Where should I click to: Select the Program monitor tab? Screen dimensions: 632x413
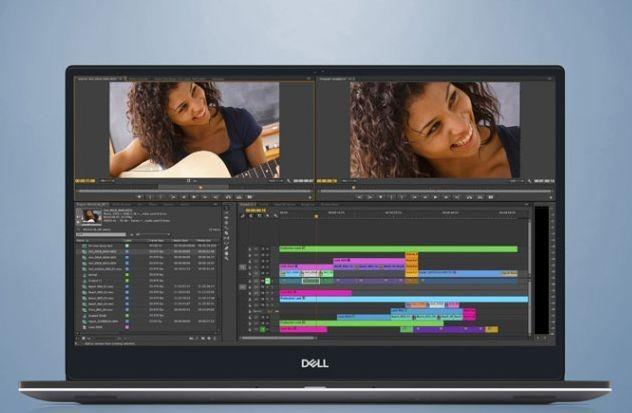(338, 79)
